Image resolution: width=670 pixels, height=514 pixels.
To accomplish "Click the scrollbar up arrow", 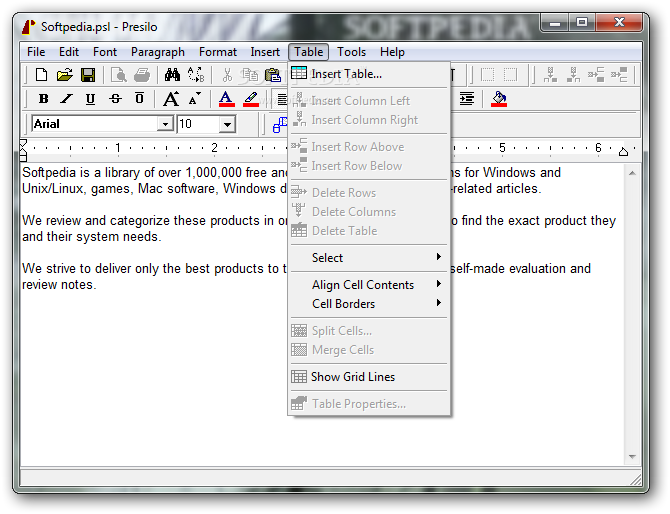I will pyautogui.click(x=632, y=173).
